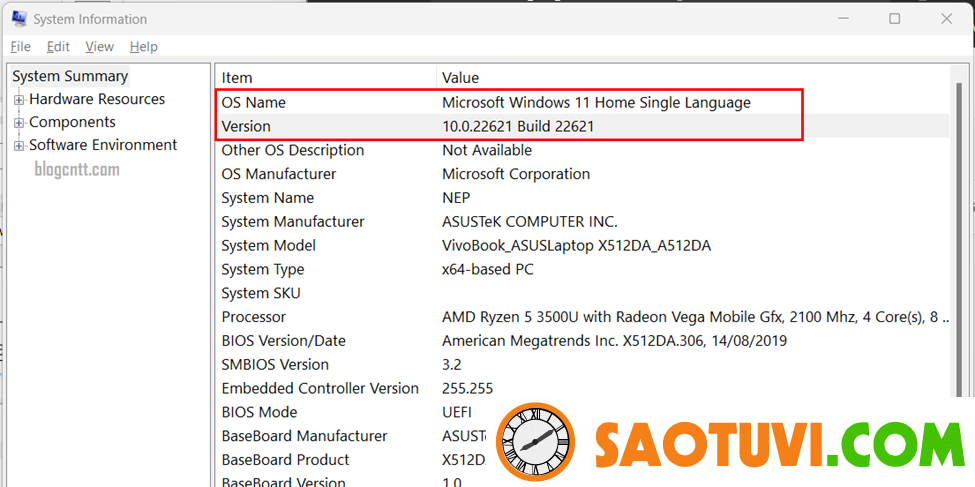Click the ASUSTeK COMPUTER INC. value
This screenshot has width=975, height=487.
(530, 221)
